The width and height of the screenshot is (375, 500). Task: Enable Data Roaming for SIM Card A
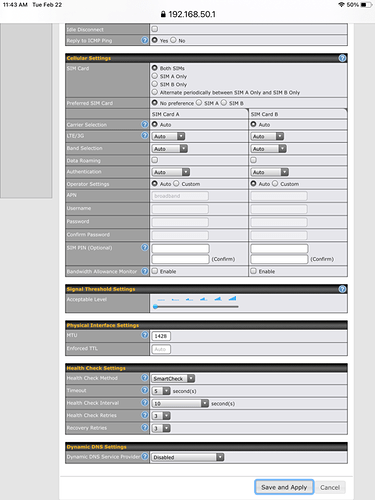pyautogui.click(x=155, y=160)
